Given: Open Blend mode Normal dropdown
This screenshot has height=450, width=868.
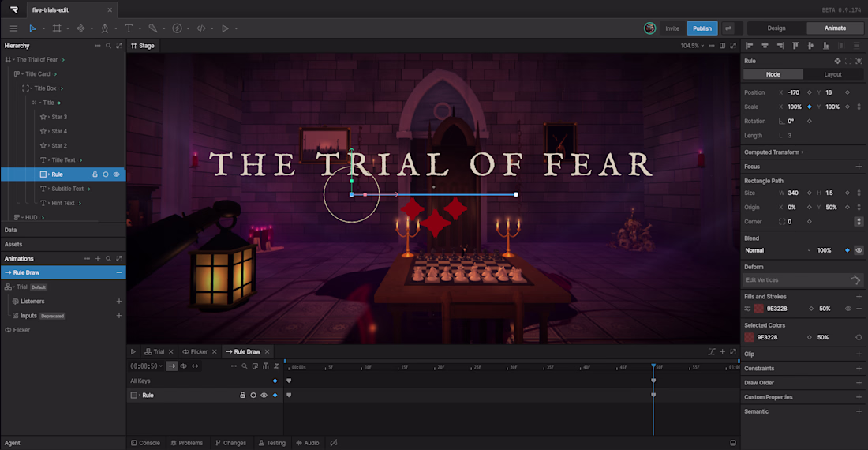Looking at the screenshot, I should pyautogui.click(x=777, y=251).
